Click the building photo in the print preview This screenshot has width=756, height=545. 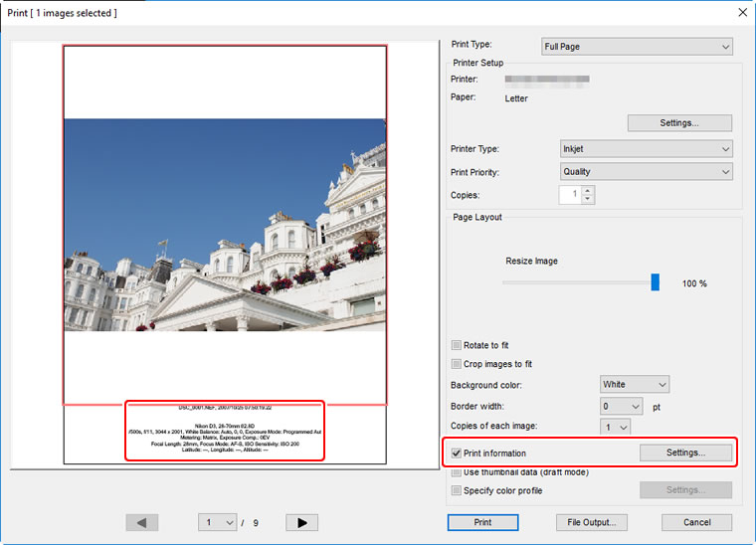point(225,225)
